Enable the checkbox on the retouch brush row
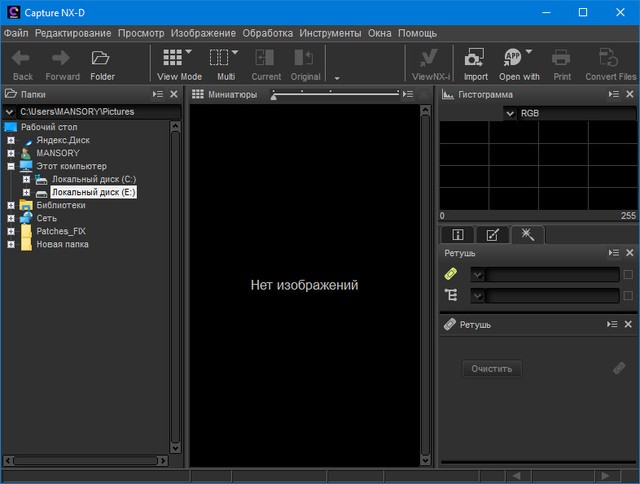Screen dimensions: 640x484 click(628, 275)
